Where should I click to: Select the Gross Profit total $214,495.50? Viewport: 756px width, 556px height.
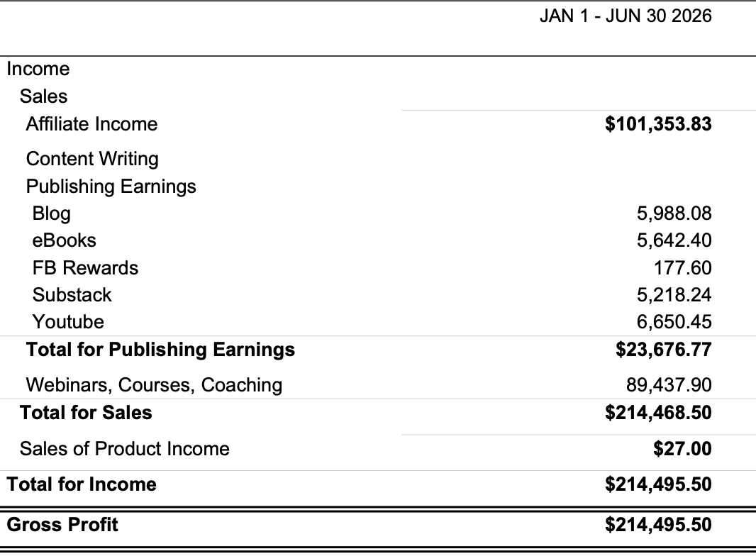pos(658,525)
